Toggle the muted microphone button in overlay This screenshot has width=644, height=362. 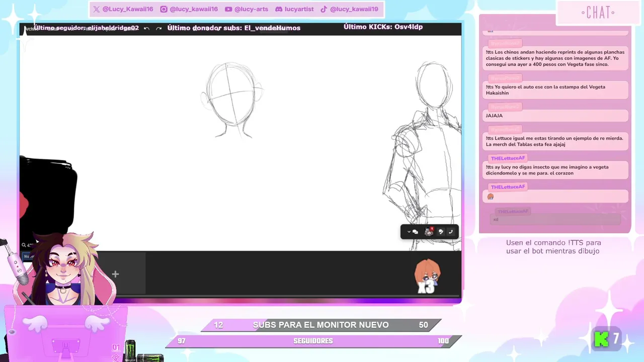441,232
